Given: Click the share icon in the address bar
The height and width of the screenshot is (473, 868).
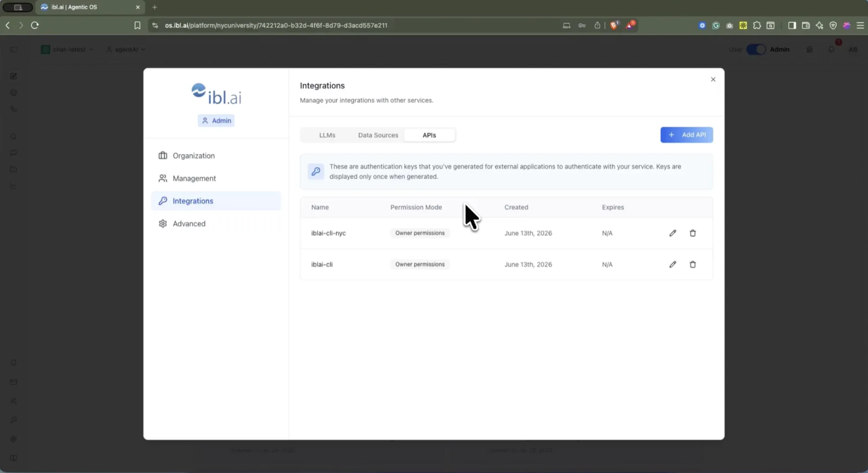Looking at the screenshot, I should pos(597,25).
